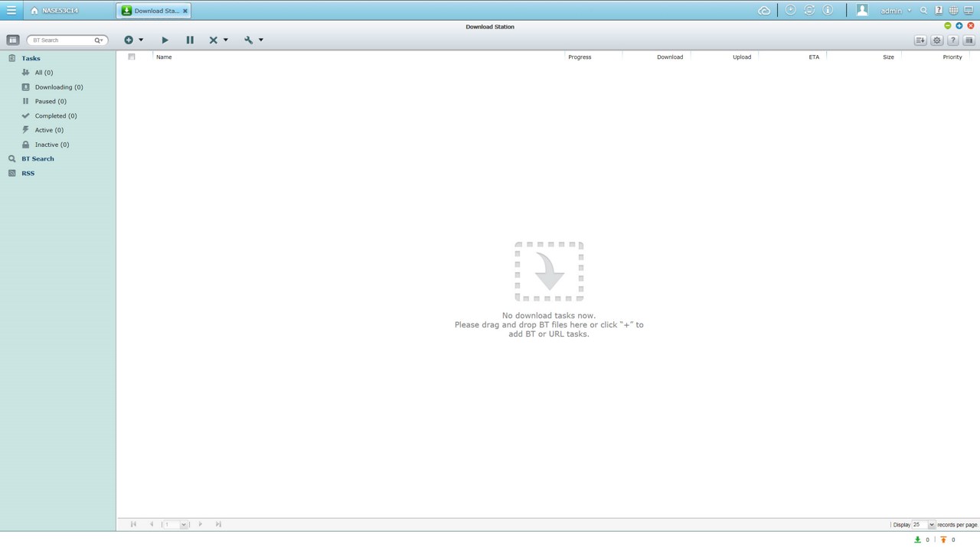Tick the select-all tasks checkbox
Screen dimensions: 980x547
(132, 57)
